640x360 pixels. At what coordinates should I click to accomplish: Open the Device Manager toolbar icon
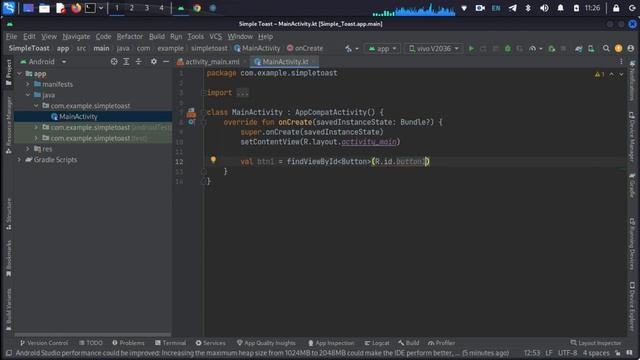coord(591,49)
